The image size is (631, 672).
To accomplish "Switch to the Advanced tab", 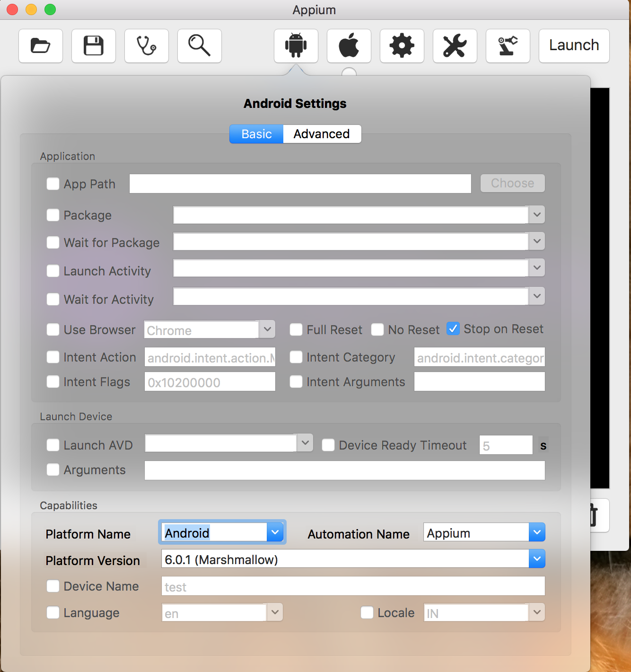I will pyautogui.click(x=322, y=134).
